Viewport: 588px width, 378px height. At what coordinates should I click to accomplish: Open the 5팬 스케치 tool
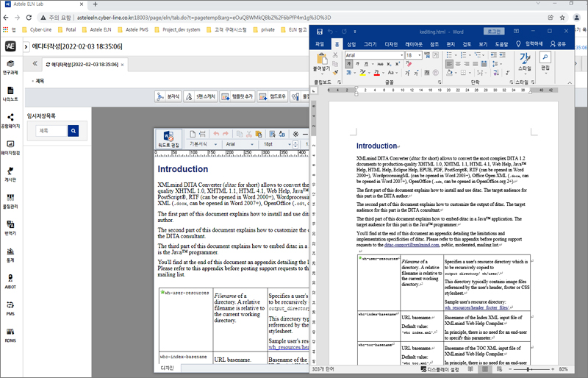click(x=201, y=96)
